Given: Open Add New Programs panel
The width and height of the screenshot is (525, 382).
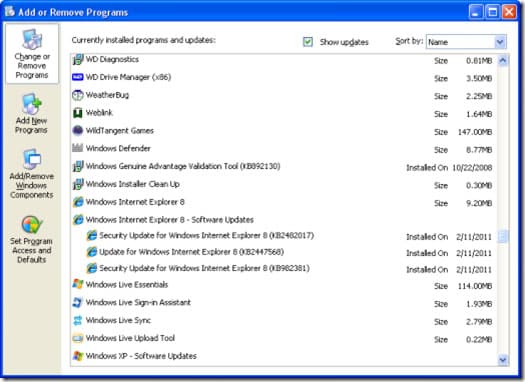Looking at the screenshot, I should point(31,114).
